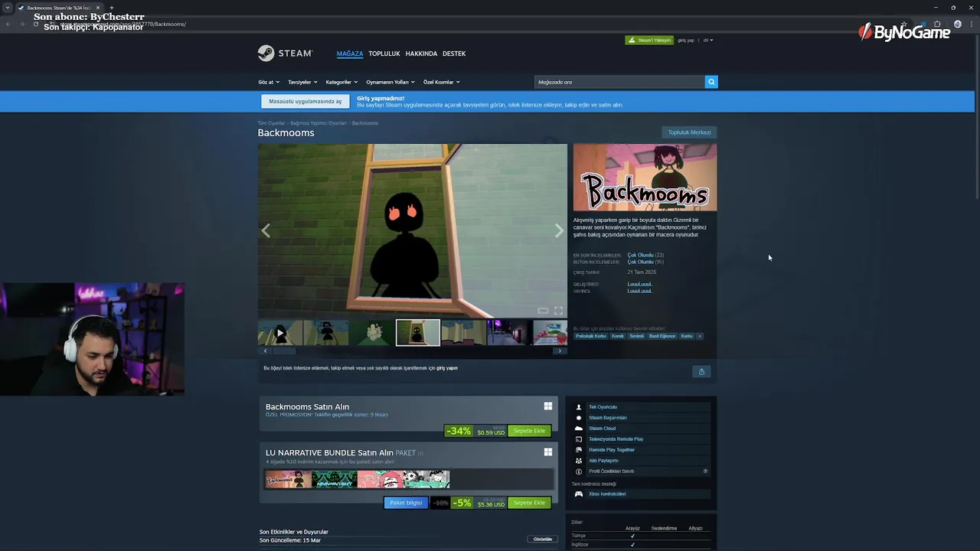980x551 pixels.
Task: Click the info icon beside Profil Özellikleri Sınırlı
Action: point(579,471)
